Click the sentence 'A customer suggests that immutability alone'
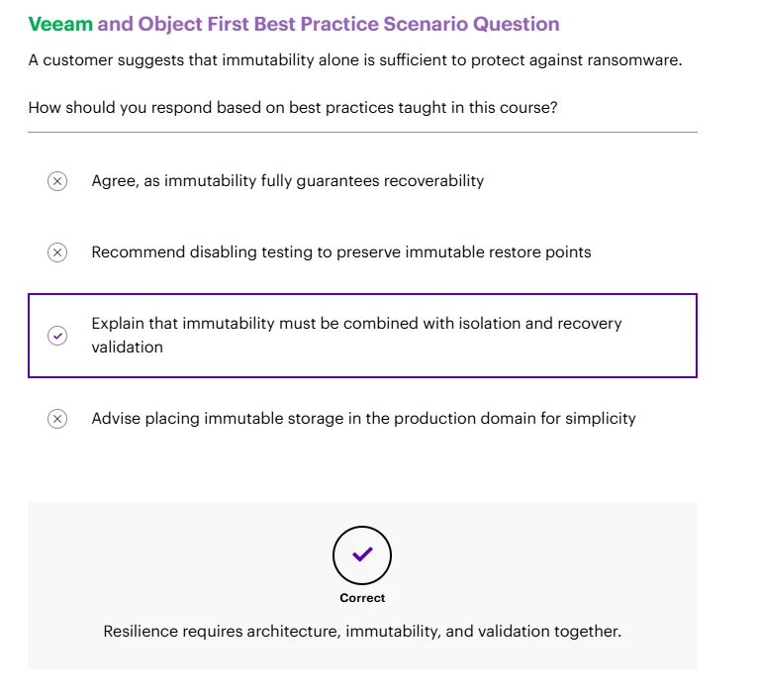Screen dimensions: 759x700 [355, 60]
